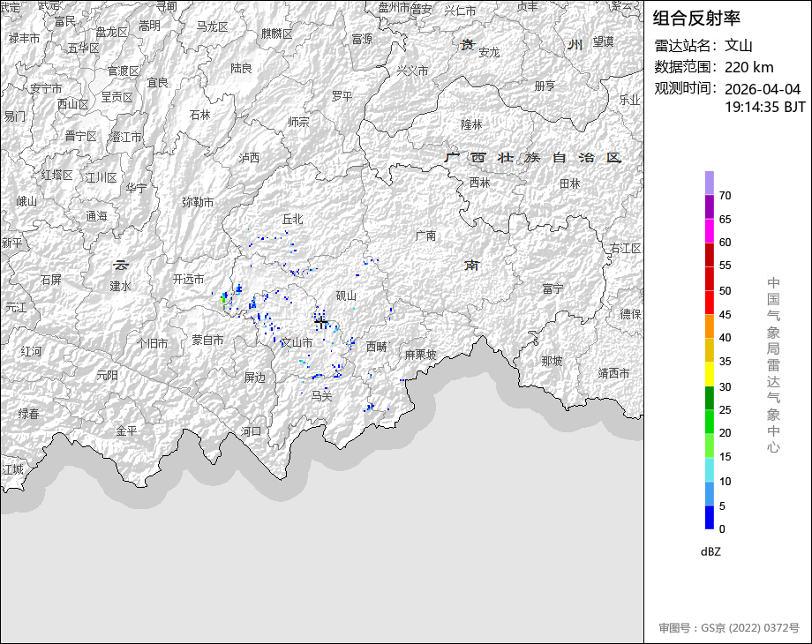Click the black radar station marker near 文山市
The width and height of the screenshot is (812, 644).
321,321
